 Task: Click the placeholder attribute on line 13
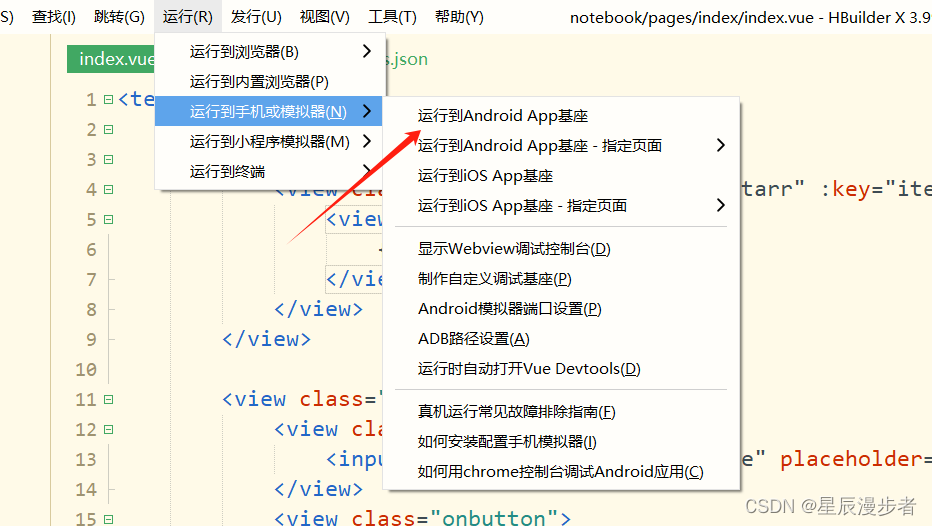[851, 459]
